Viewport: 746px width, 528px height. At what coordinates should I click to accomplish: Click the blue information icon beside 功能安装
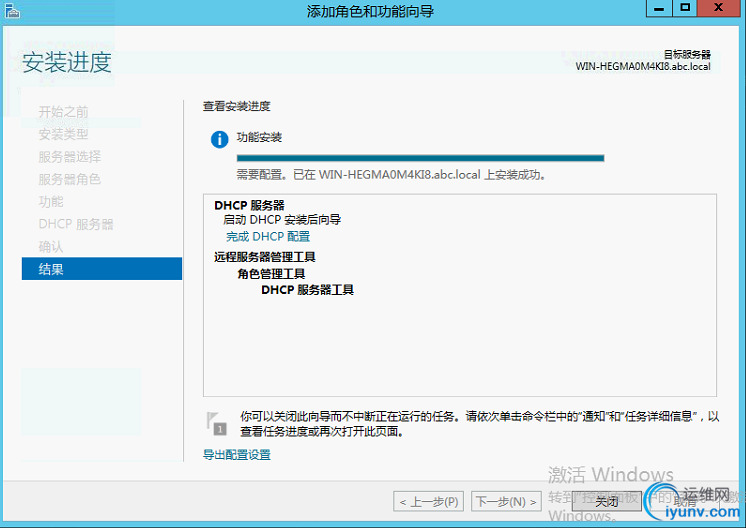click(x=219, y=139)
